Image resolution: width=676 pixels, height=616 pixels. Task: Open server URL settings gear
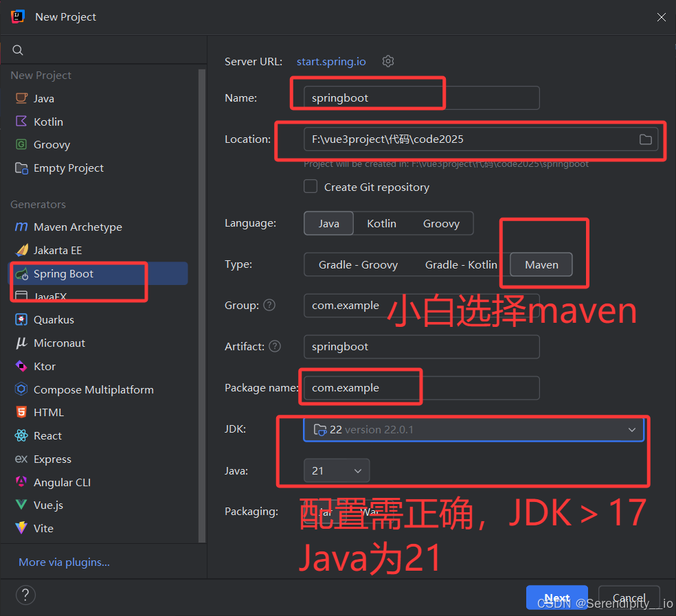pyautogui.click(x=388, y=61)
